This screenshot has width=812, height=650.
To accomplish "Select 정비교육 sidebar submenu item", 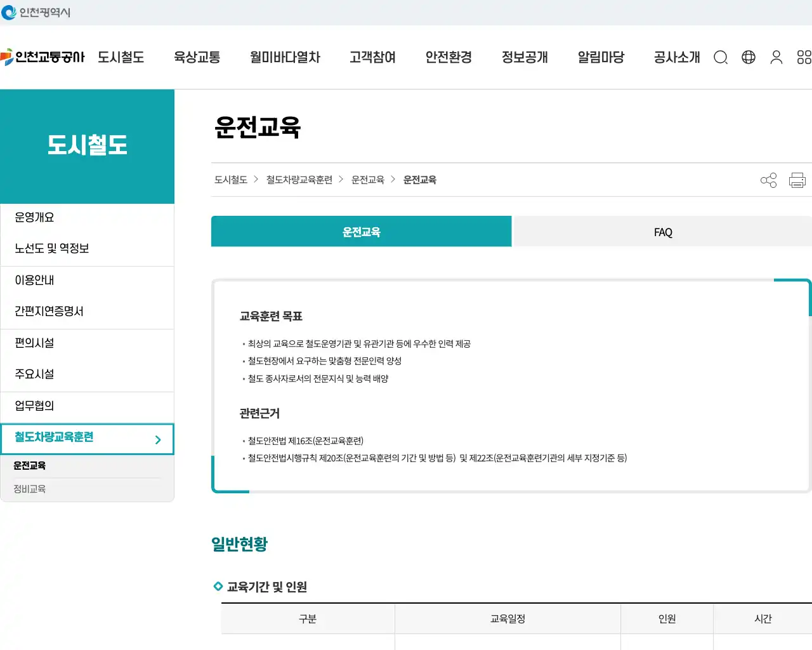I will click(30, 489).
